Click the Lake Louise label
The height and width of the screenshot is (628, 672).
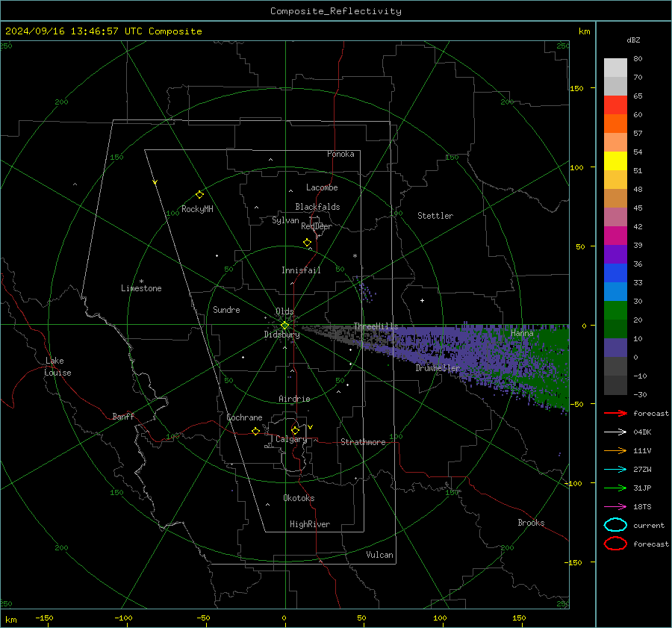point(57,367)
